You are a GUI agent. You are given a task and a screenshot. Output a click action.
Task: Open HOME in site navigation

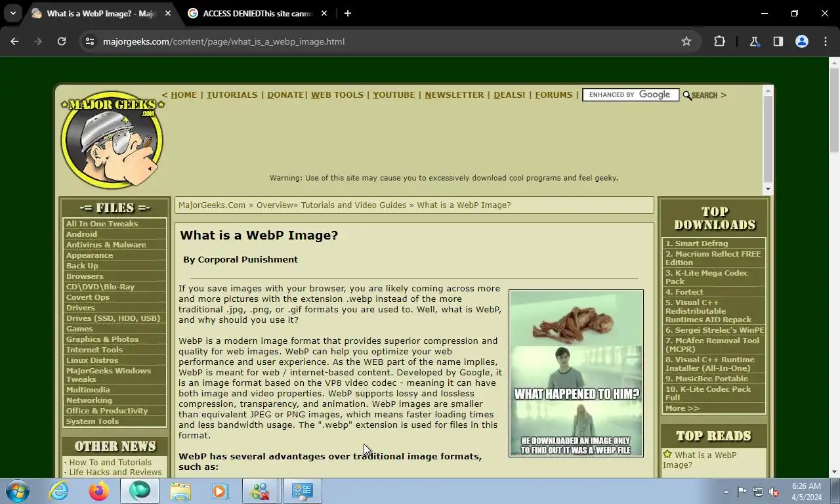[184, 95]
